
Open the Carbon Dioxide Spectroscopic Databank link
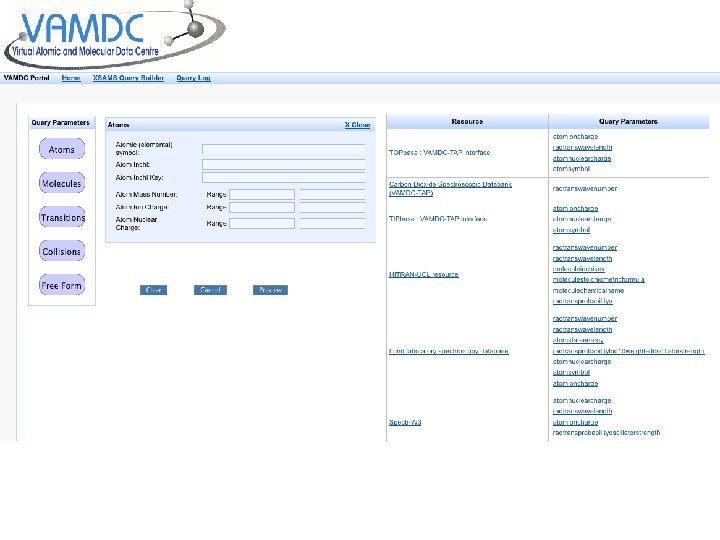pyautogui.click(x=450, y=188)
